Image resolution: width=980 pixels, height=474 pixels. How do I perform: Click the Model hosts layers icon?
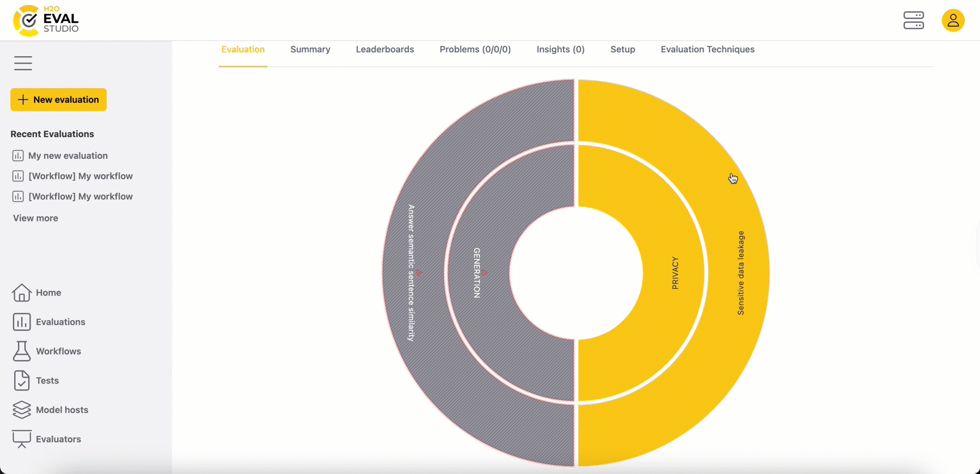(21, 410)
